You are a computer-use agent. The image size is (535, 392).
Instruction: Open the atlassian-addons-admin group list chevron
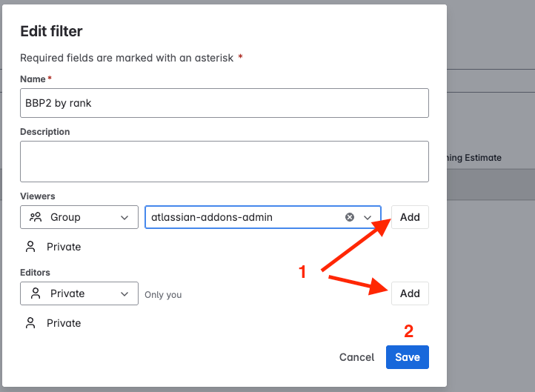tap(368, 217)
